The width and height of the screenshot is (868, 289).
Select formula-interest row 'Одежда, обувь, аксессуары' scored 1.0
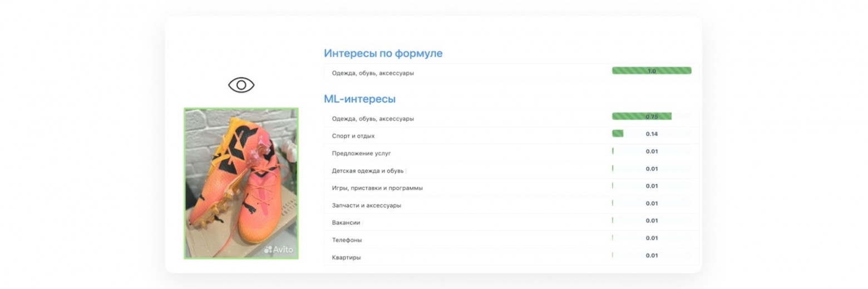click(x=511, y=72)
